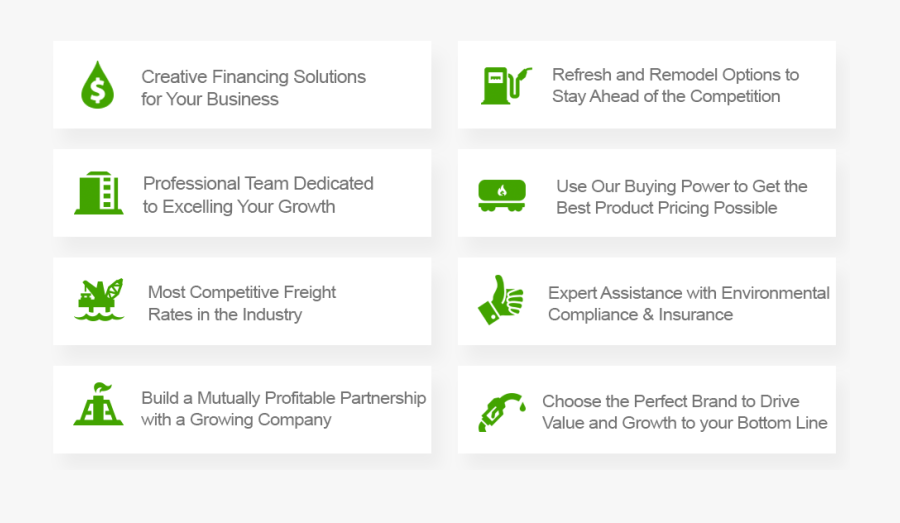900x523 pixels.
Task: Open Choose the Perfect Brand text
Action: coord(684,412)
